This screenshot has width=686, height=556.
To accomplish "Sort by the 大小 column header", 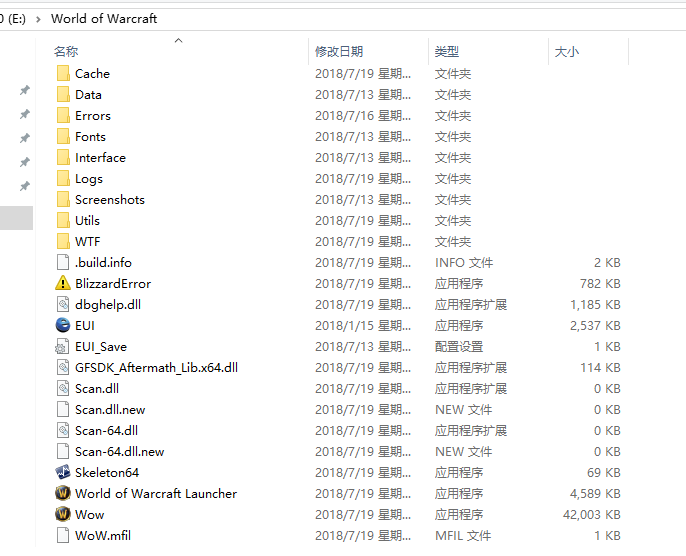I will click(567, 52).
